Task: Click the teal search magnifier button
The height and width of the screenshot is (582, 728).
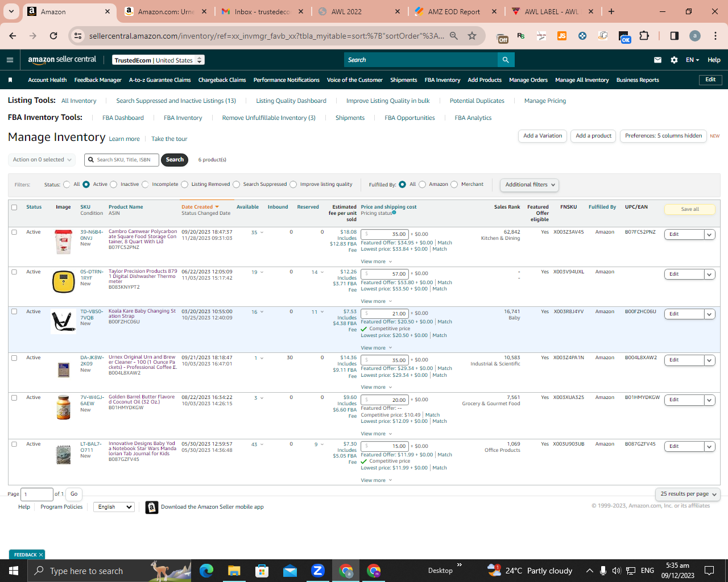Action: click(506, 60)
